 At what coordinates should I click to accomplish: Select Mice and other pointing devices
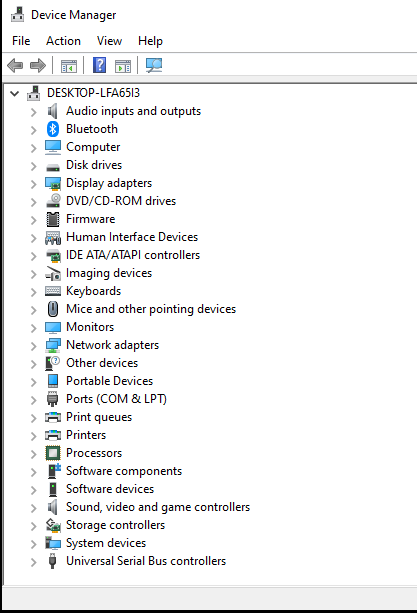tap(151, 309)
